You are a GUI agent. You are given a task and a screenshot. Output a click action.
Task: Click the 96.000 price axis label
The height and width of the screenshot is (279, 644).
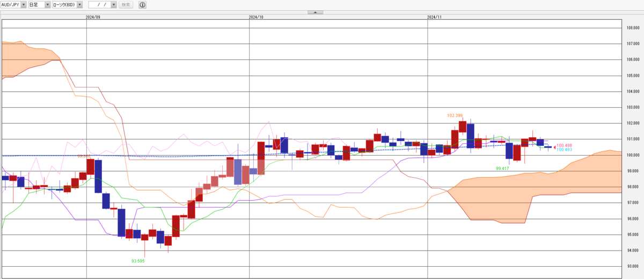[x=634, y=219]
